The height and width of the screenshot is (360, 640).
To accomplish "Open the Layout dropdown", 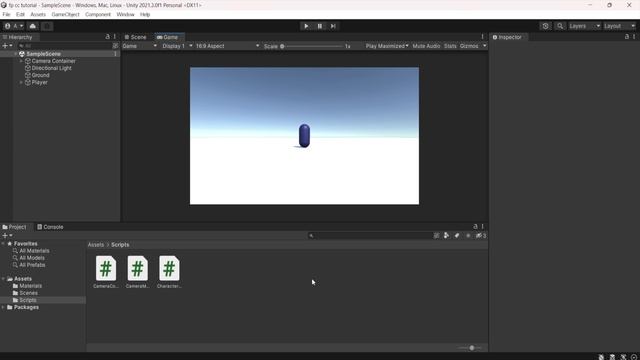I will point(619,26).
